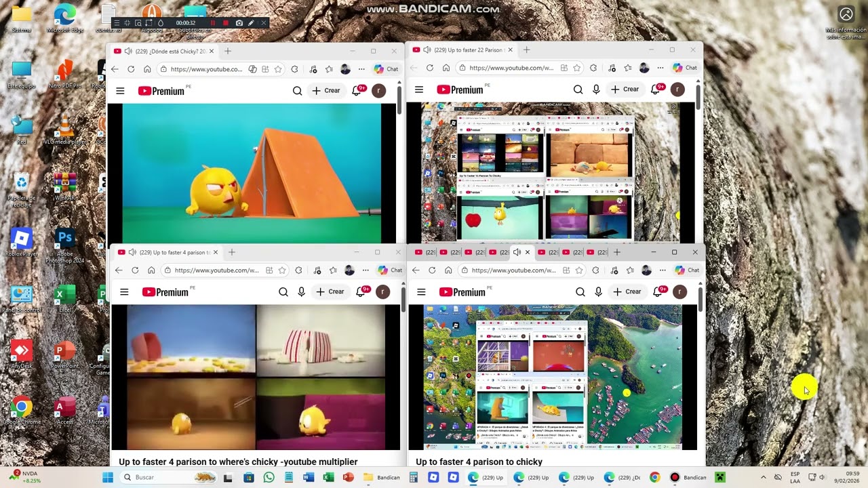
Task: Select the WinRAR desktop icon
Action: (65, 187)
